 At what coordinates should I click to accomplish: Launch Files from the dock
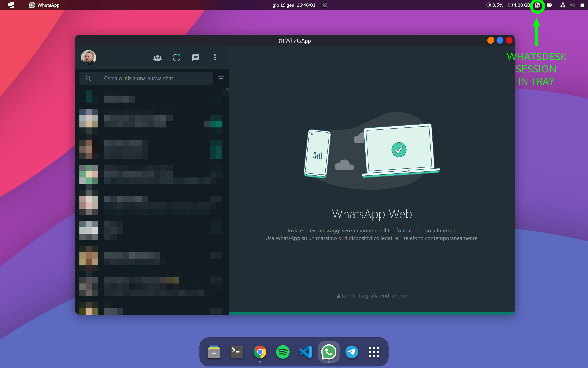point(214,352)
